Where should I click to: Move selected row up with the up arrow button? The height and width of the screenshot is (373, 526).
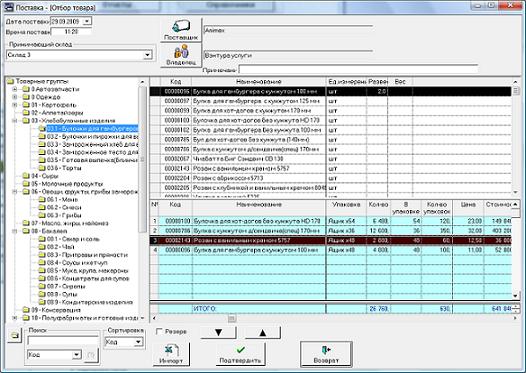pos(263,332)
